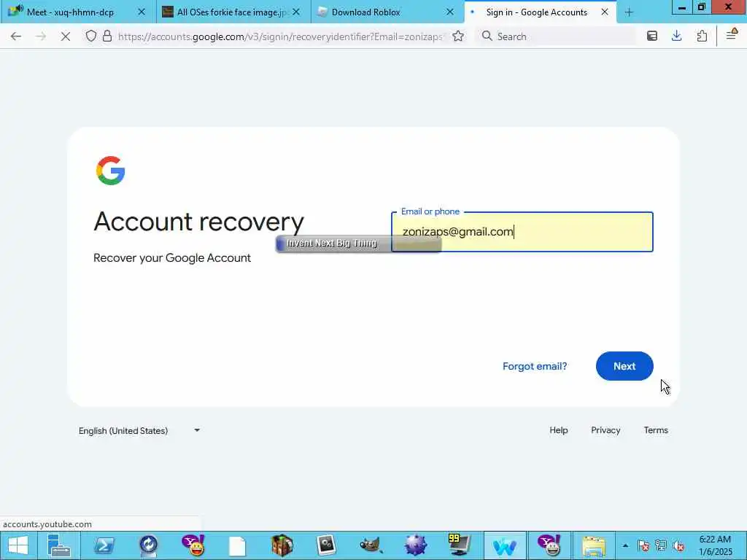The image size is (747, 560).
Task: Close the Download Roblox tab
Action: (449, 12)
